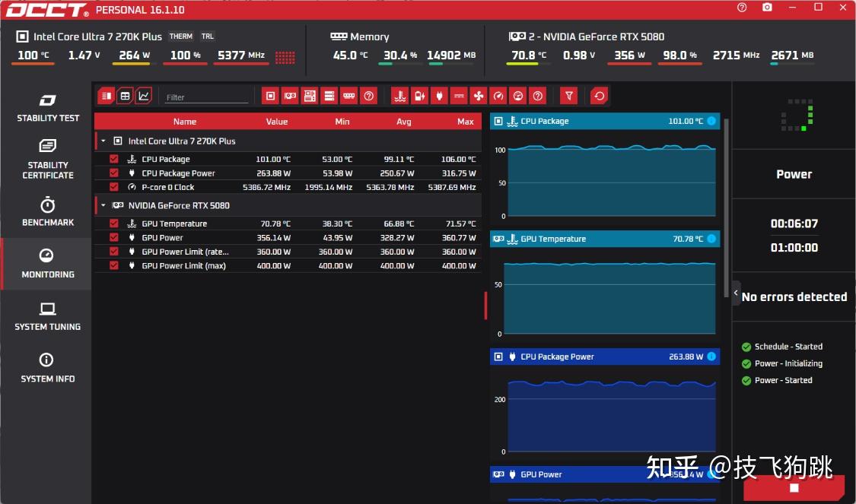Click the CPU Package Power graph info dot
This screenshot has height=504, width=856.
tap(711, 357)
